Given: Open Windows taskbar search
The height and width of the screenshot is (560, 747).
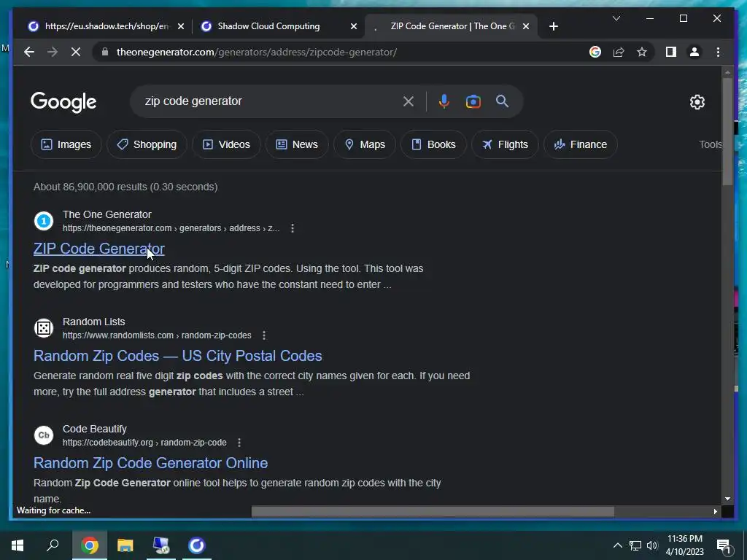Looking at the screenshot, I should click(x=53, y=545).
